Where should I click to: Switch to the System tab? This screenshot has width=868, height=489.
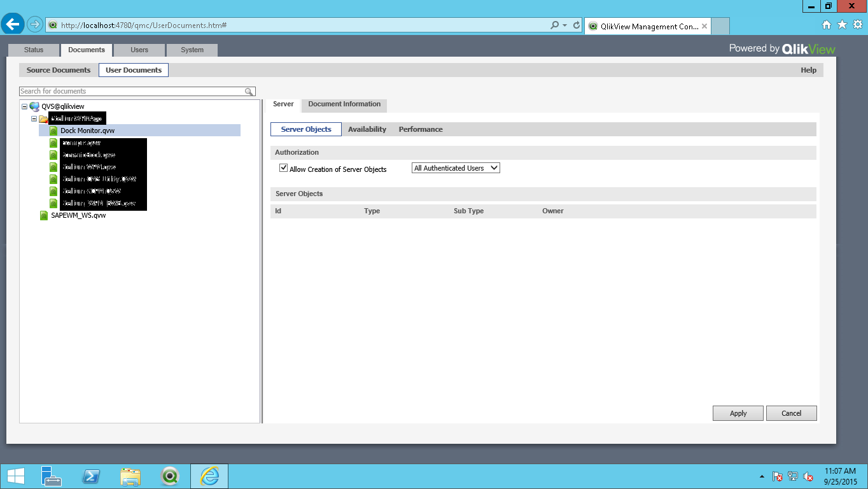(x=192, y=50)
